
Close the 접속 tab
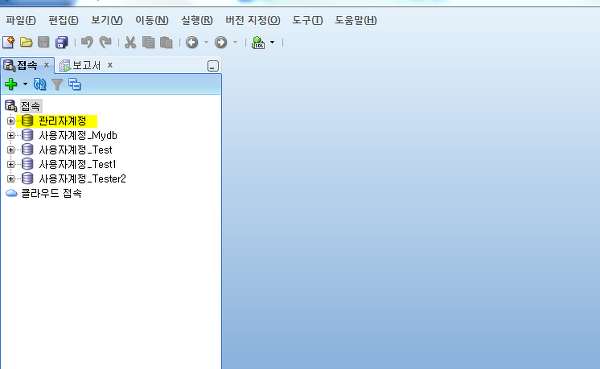coord(46,65)
